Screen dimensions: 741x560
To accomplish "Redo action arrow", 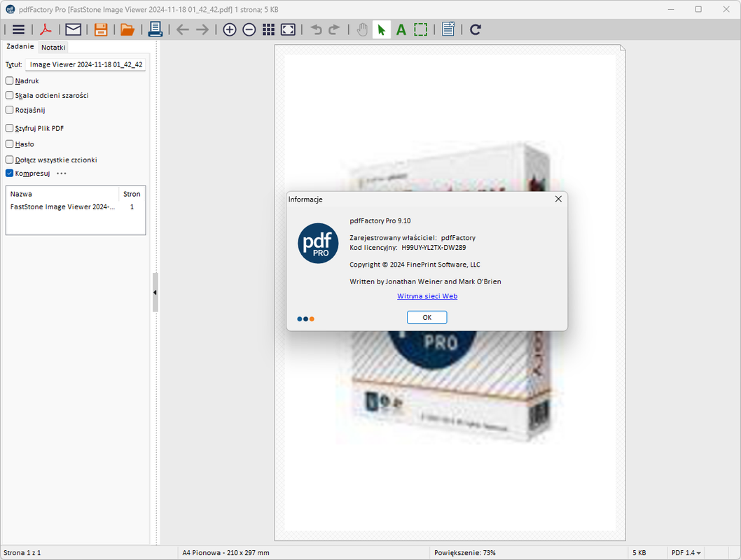I will point(334,29).
